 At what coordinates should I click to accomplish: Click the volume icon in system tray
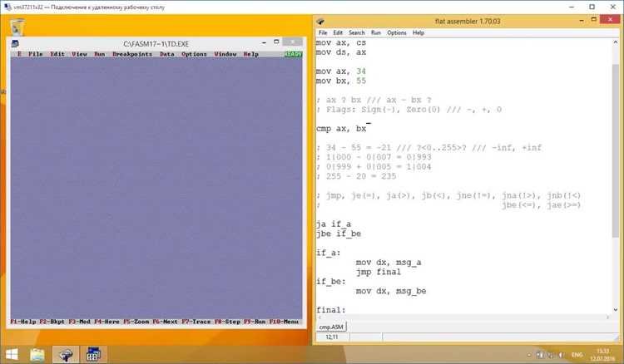tap(561, 355)
